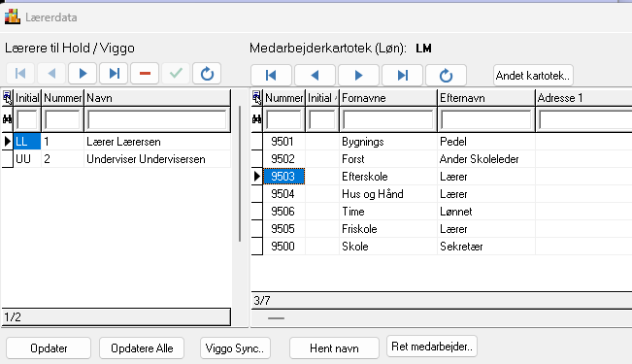This screenshot has height=364, width=632.
Task: Jump to last employee in Medarbejderkartotek
Action: pos(402,75)
